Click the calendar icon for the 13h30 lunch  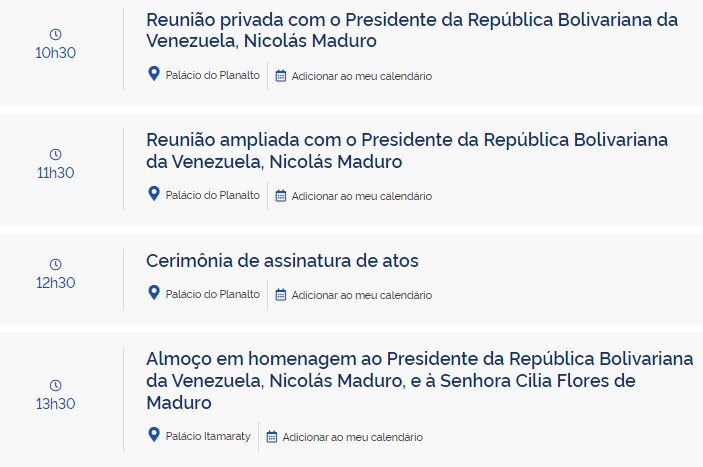(272, 437)
